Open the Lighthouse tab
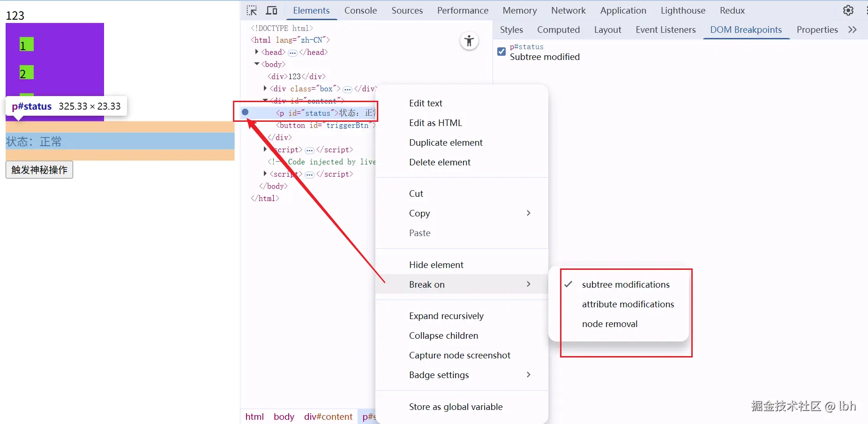This screenshot has width=868, height=424. 683,10
